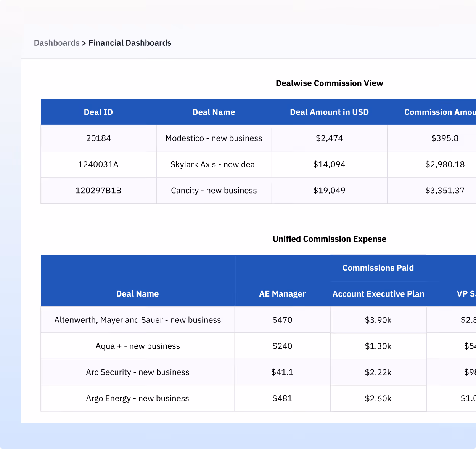Select deal ID 1240031A cell
Viewport: 476px width, 449px height.
click(x=98, y=164)
